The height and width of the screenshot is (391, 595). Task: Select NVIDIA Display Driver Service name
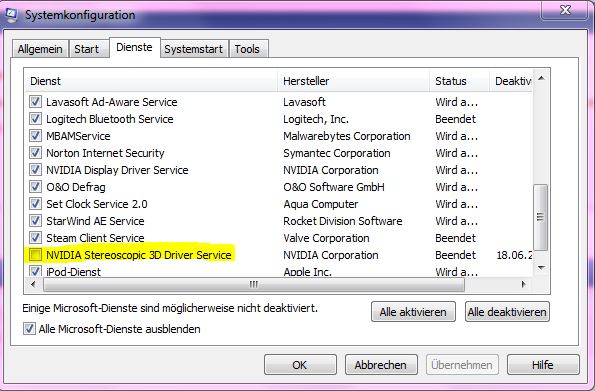point(117,170)
